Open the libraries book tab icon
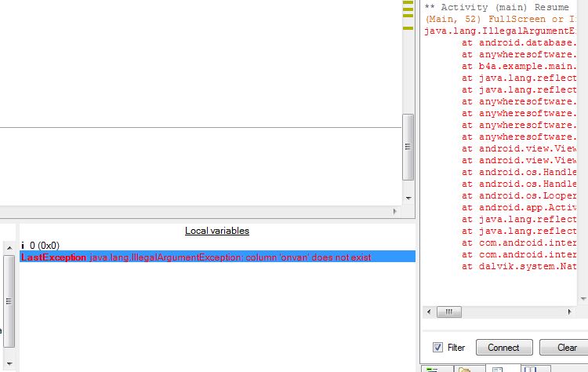 [530, 369]
